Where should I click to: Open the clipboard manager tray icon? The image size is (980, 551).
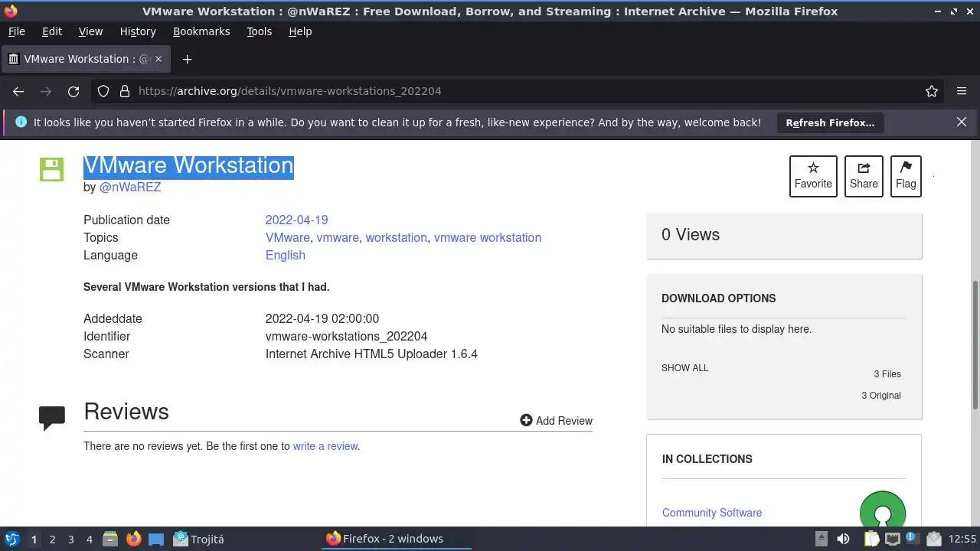coord(872,539)
